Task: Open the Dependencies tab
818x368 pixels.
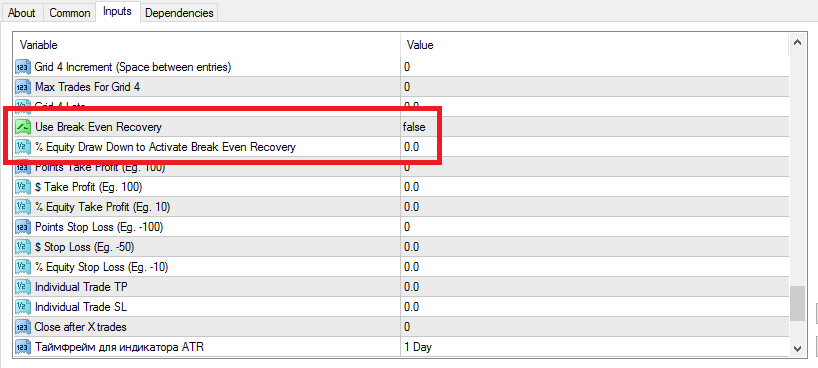Action: (179, 13)
